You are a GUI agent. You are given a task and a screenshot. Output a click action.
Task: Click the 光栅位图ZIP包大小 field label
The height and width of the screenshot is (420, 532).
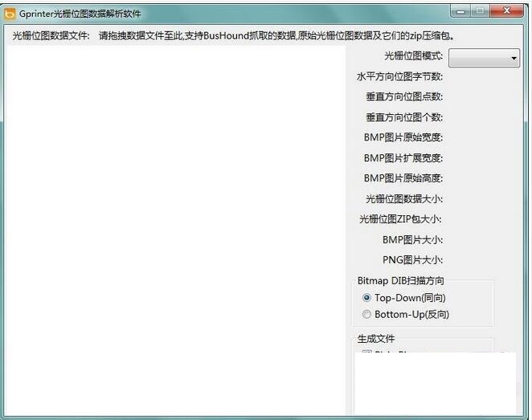point(400,219)
